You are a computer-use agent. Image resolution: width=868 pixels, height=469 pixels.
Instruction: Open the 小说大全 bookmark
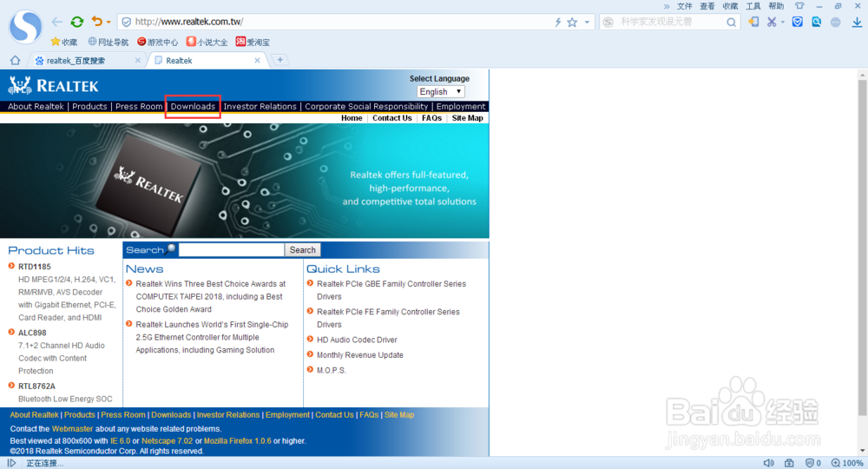coord(207,42)
